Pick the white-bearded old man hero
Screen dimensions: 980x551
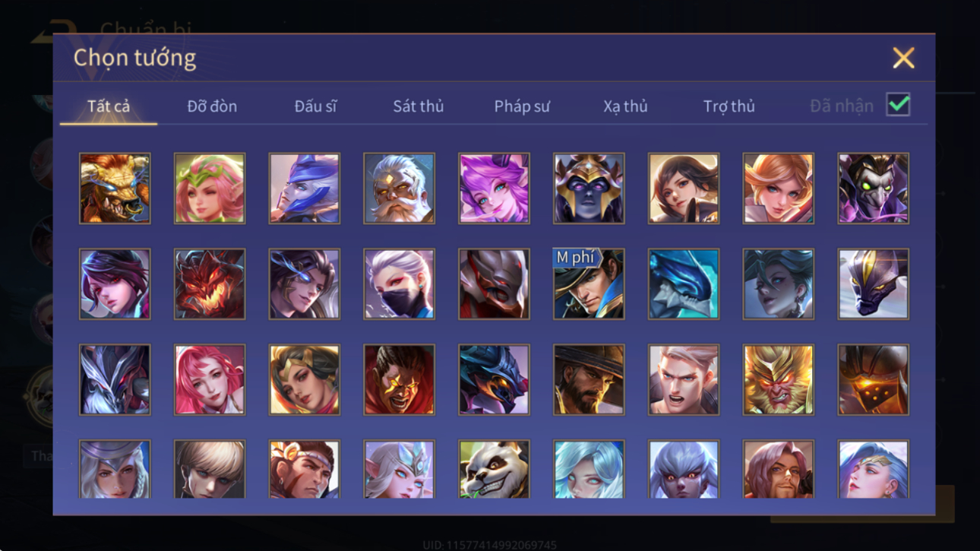click(x=399, y=188)
